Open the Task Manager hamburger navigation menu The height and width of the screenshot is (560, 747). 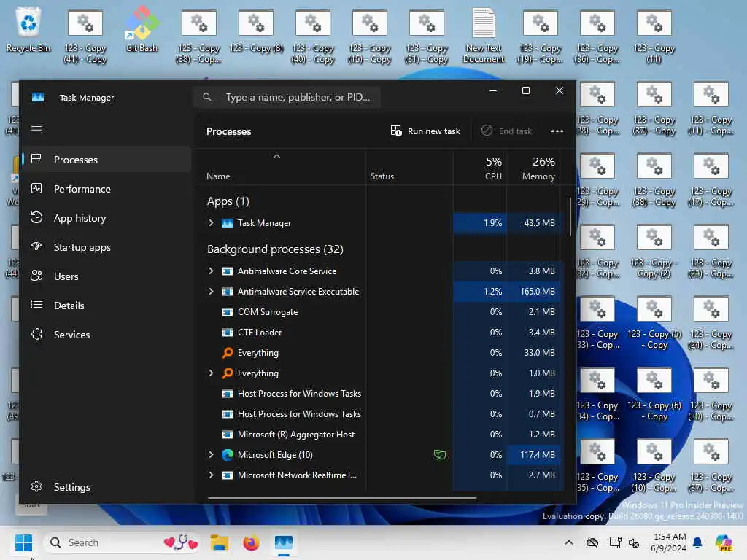coord(36,130)
